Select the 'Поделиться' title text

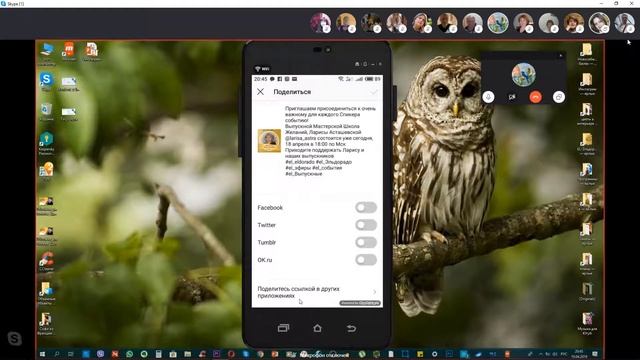click(x=292, y=92)
